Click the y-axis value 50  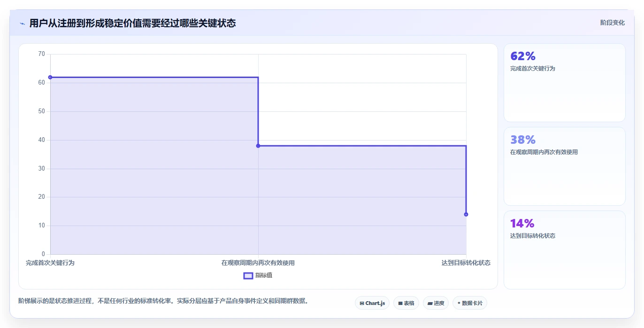point(42,111)
